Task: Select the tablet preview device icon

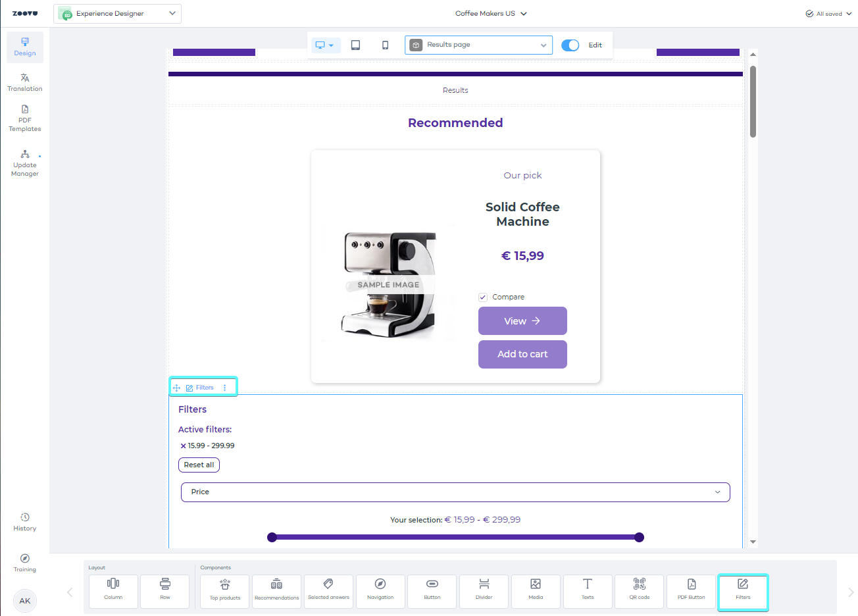Action: tap(355, 45)
